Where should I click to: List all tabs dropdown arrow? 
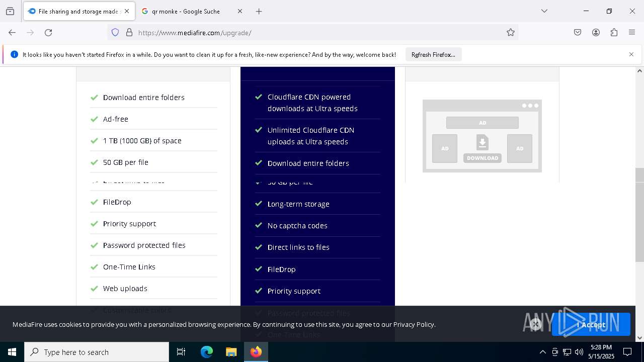544,11
